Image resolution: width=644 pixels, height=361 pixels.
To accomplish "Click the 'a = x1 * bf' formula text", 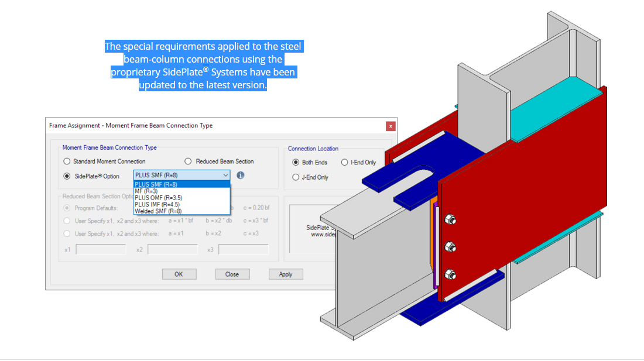I will click(181, 221).
